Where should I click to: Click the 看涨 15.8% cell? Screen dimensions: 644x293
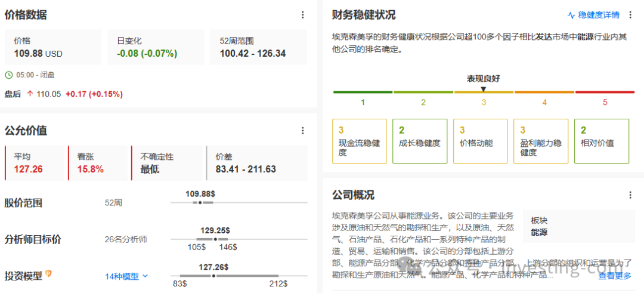[x=99, y=163]
